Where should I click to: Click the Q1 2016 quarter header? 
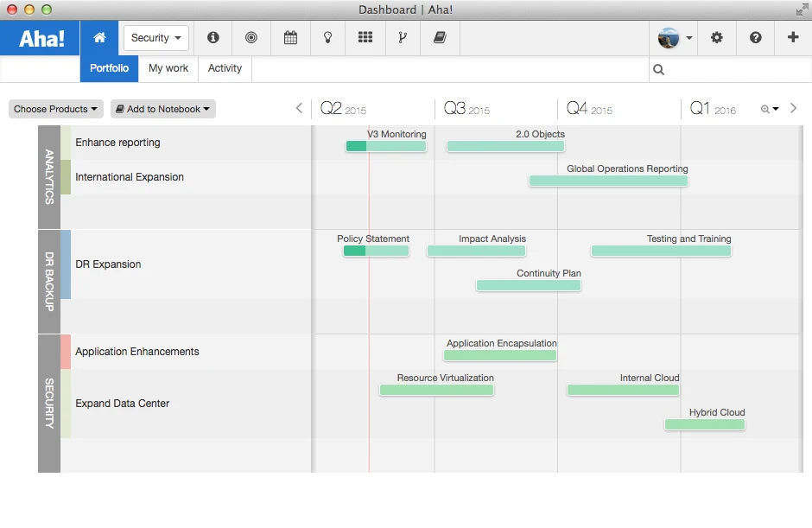[713, 109]
